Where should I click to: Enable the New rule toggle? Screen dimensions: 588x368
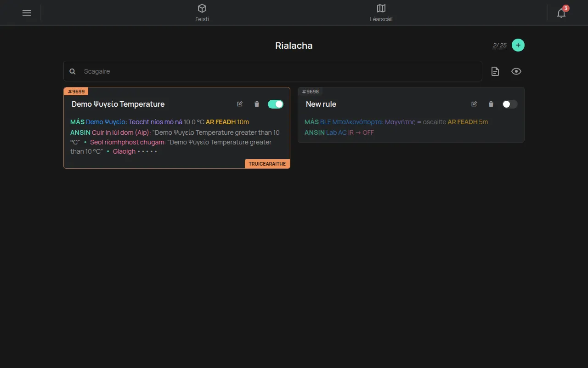510,104
